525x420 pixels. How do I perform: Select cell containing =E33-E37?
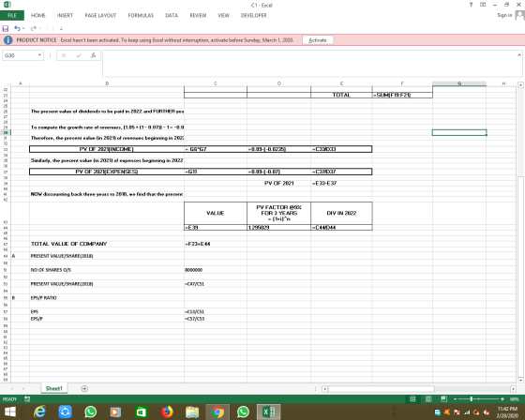[341, 183]
